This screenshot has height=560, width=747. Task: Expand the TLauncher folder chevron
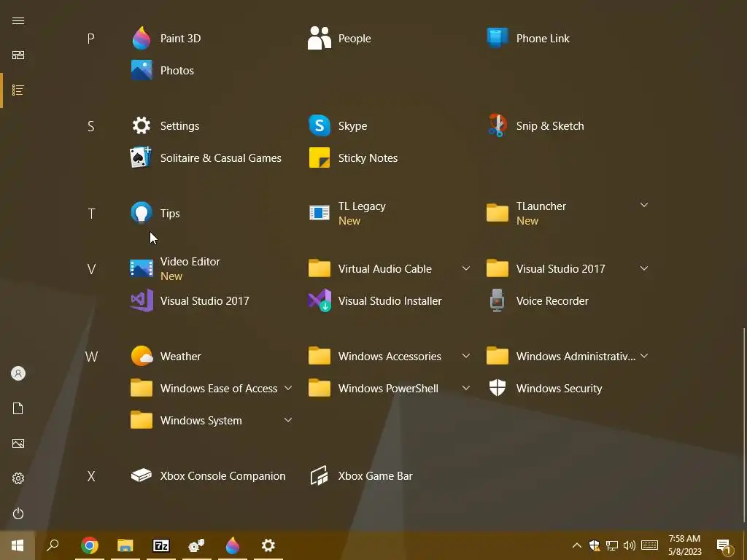(x=643, y=205)
